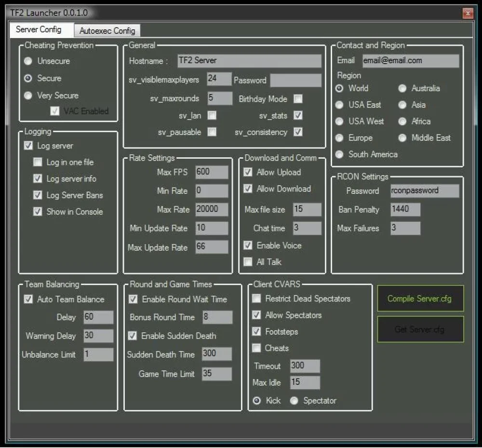Toggle the sv_consistency checkbox
This screenshot has width=482, height=448.
tap(298, 132)
